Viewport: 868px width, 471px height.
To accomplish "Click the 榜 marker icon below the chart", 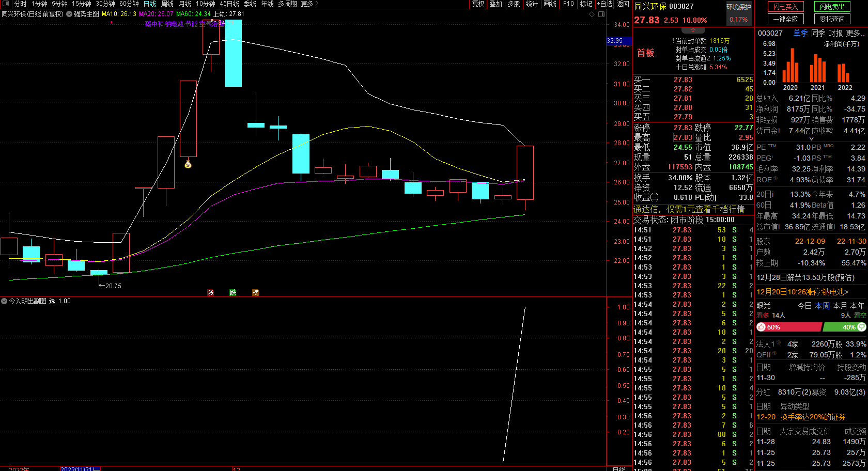I will pyautogui.click(x=255, y=292).
